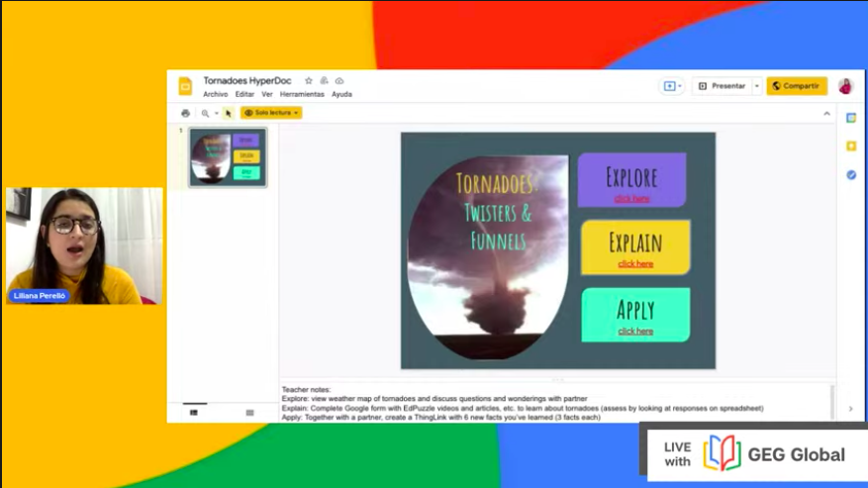Select the slide 1 thumbnail
The width and height of the screenshot is (868, 488).
click(228, 157)
